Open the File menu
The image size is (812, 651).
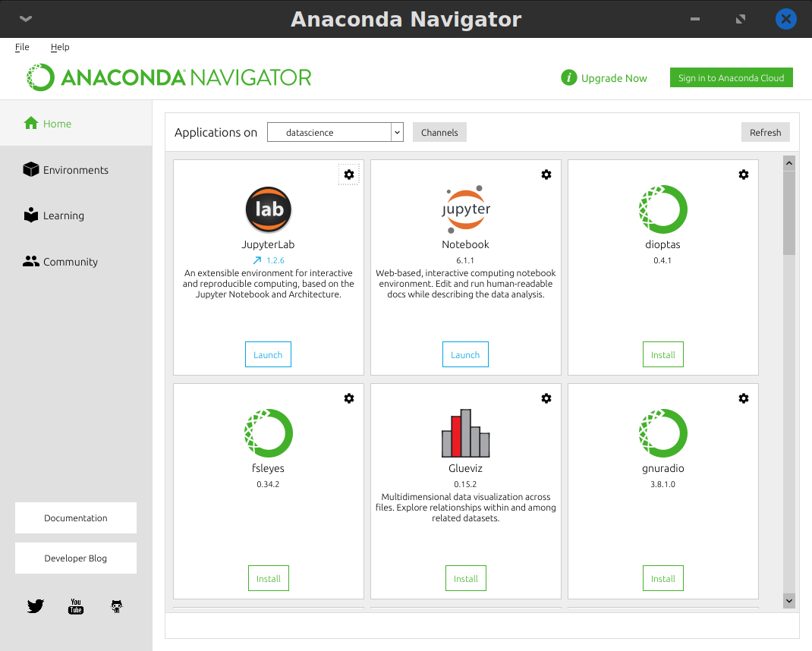[x=22, y=46]
